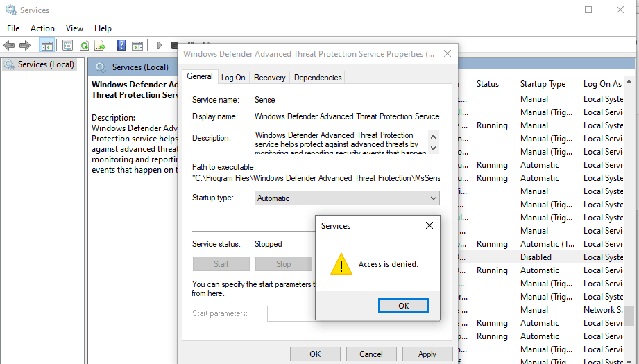Screen dimensions: 639x364
Task: Minimize the Services window
Action: (557, 10)
